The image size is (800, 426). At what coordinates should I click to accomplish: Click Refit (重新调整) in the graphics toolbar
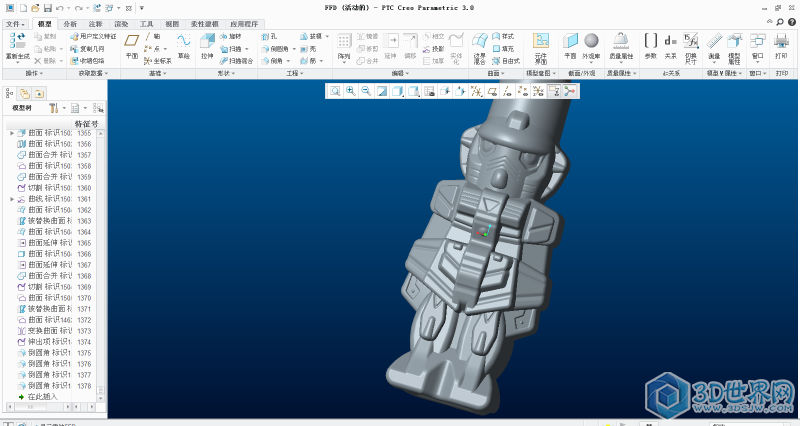[335, 91]
